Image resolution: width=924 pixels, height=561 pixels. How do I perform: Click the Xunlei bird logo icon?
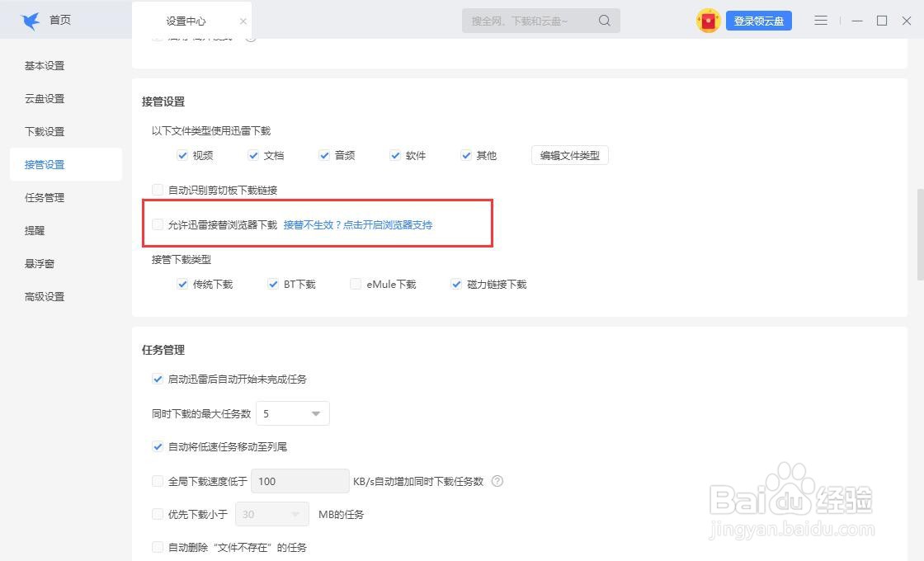point(30,21)
